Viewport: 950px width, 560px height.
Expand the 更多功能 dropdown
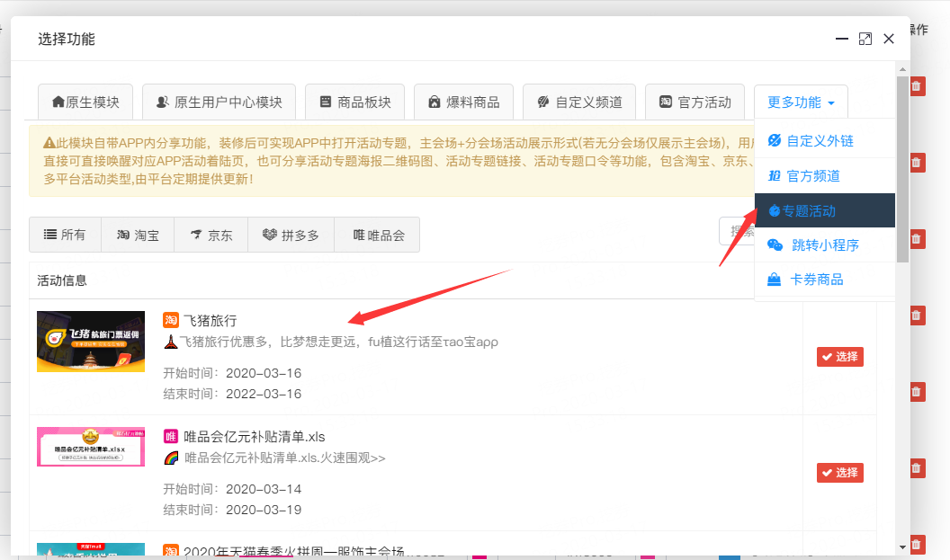tap(801, 102)
